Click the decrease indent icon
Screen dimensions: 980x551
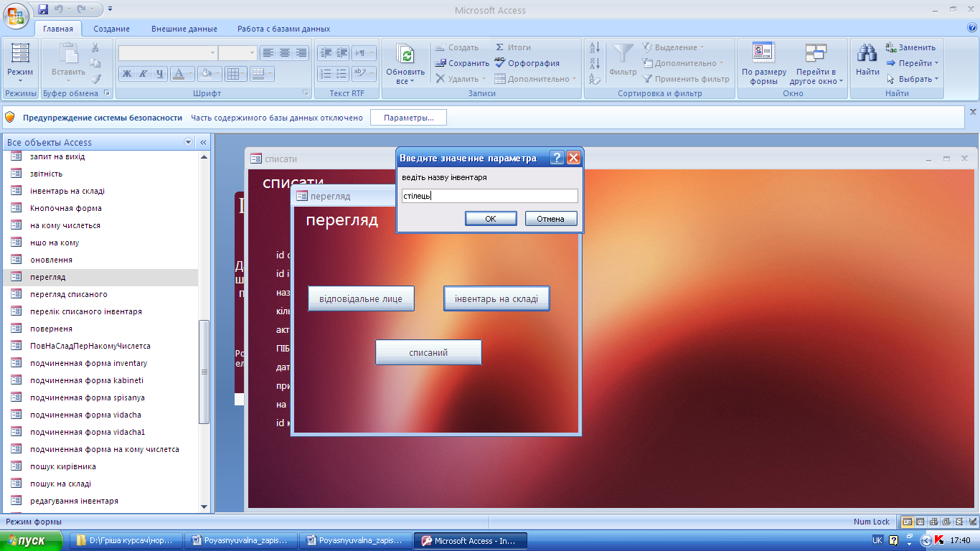325,52
